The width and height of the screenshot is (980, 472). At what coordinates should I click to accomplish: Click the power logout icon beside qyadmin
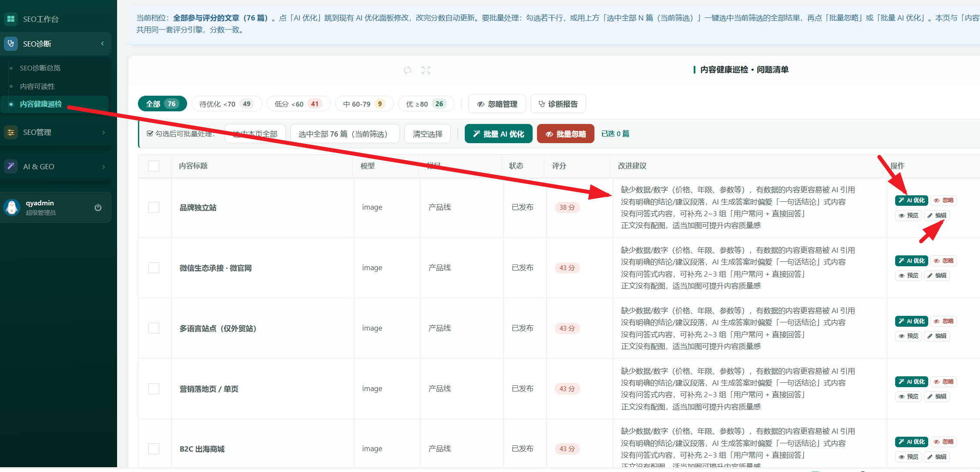(x=98, y=208)
